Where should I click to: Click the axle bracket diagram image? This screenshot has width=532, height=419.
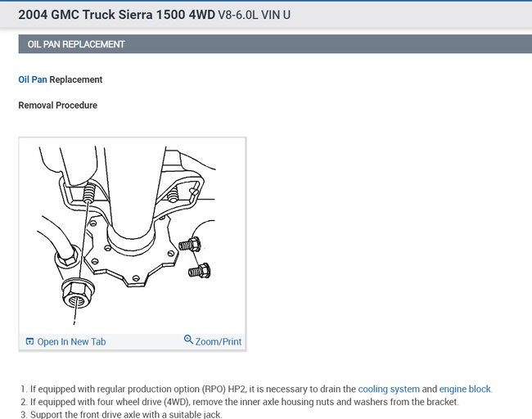133,236
